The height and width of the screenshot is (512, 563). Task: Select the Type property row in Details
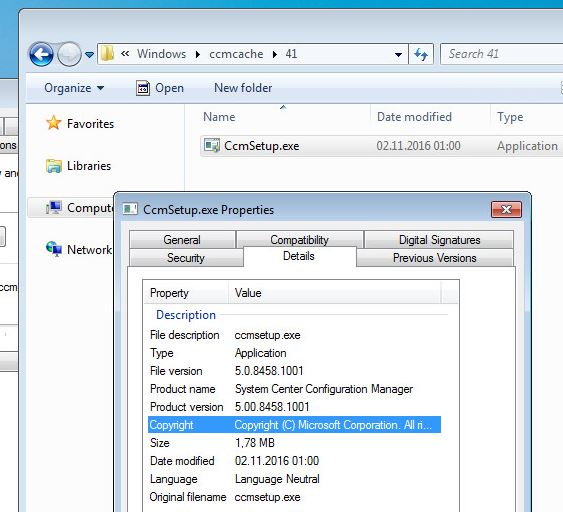pyautogui.click(x=294, y=353)
